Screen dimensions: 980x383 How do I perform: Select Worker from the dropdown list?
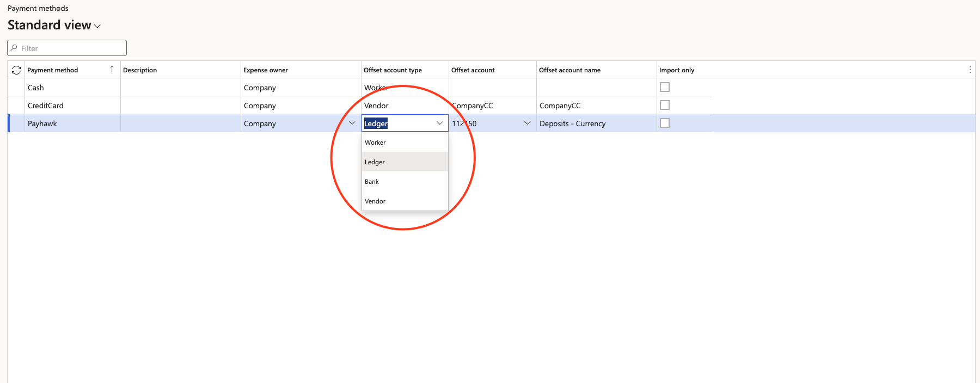[405, 143]
